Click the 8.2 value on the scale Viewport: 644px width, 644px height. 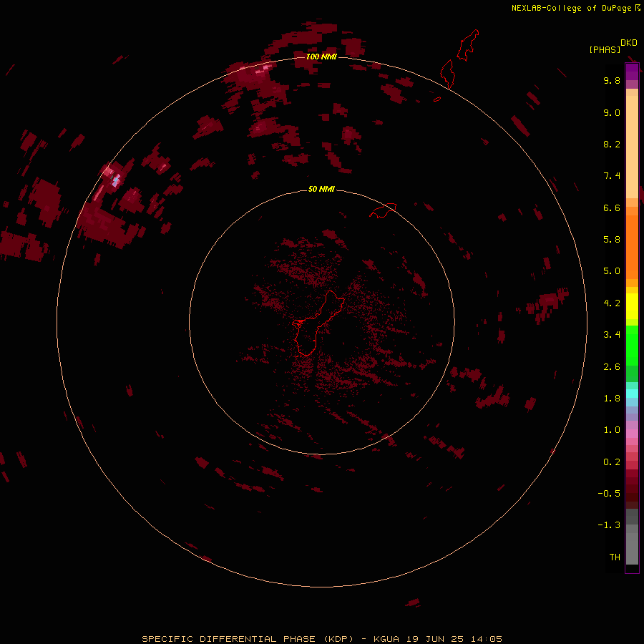pyautogui.click(x=612, y=144)
